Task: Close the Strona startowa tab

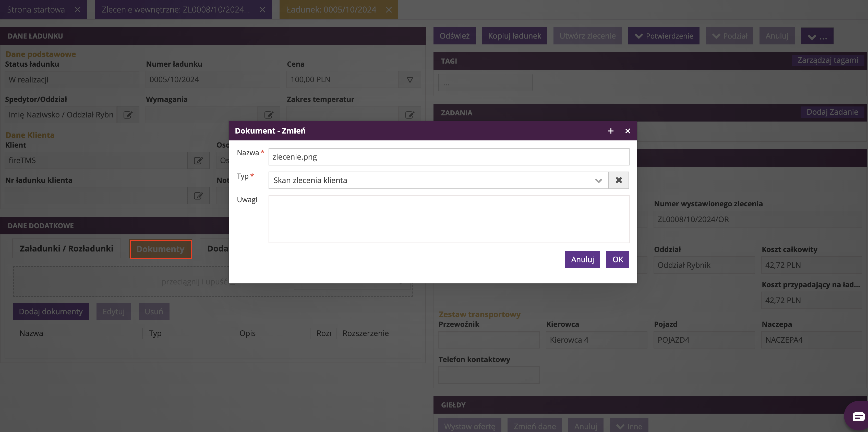Action: pyautogui.click(x=78, y=9)
